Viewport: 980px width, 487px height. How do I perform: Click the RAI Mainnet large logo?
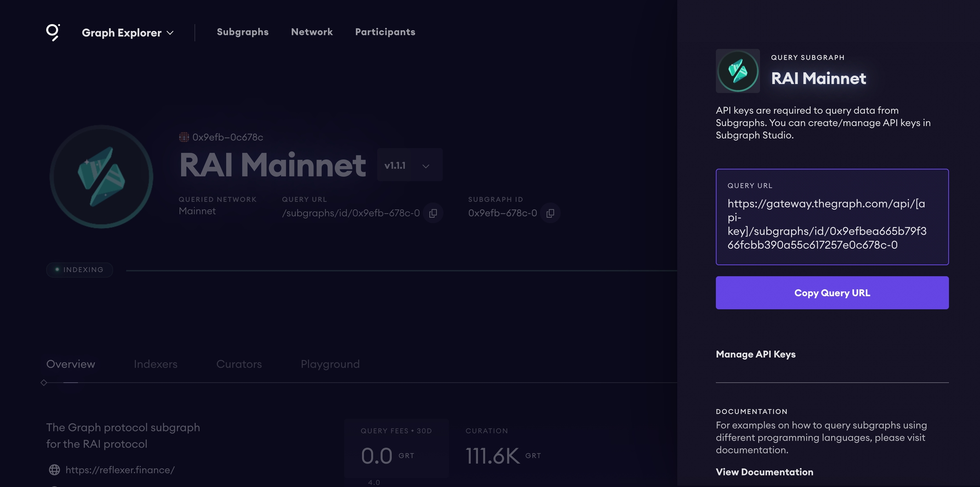(x=101, y=176)
